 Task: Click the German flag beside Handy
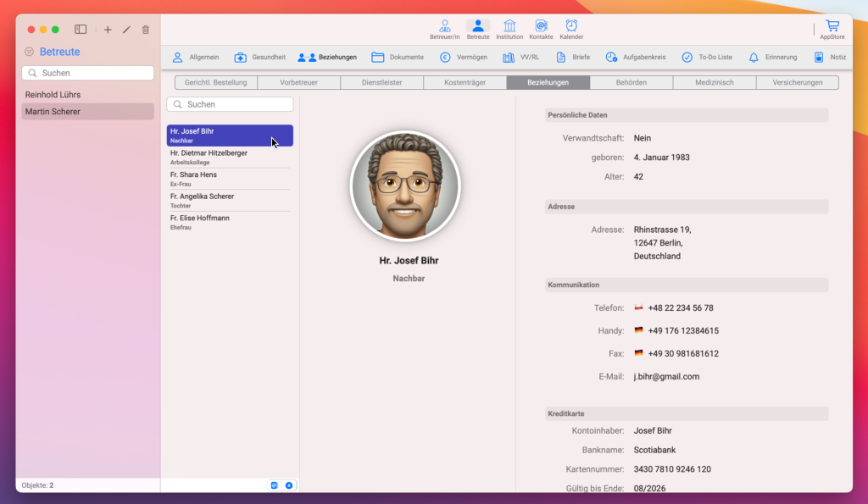pyautogui.click(x=638, y=330)
